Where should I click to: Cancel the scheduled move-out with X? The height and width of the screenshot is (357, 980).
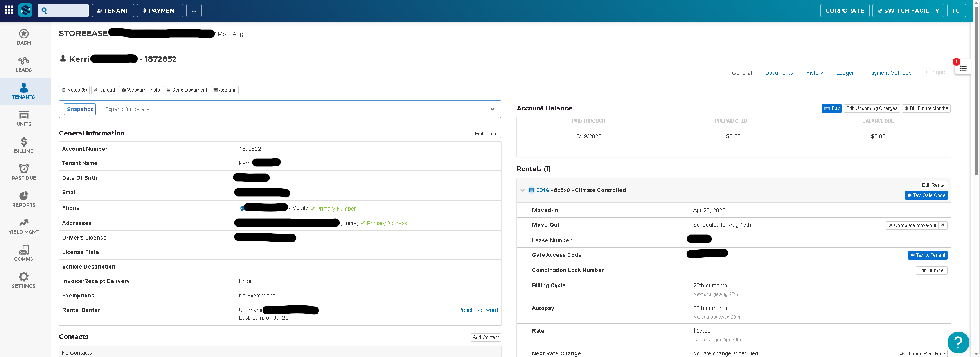tap(943, 225)
